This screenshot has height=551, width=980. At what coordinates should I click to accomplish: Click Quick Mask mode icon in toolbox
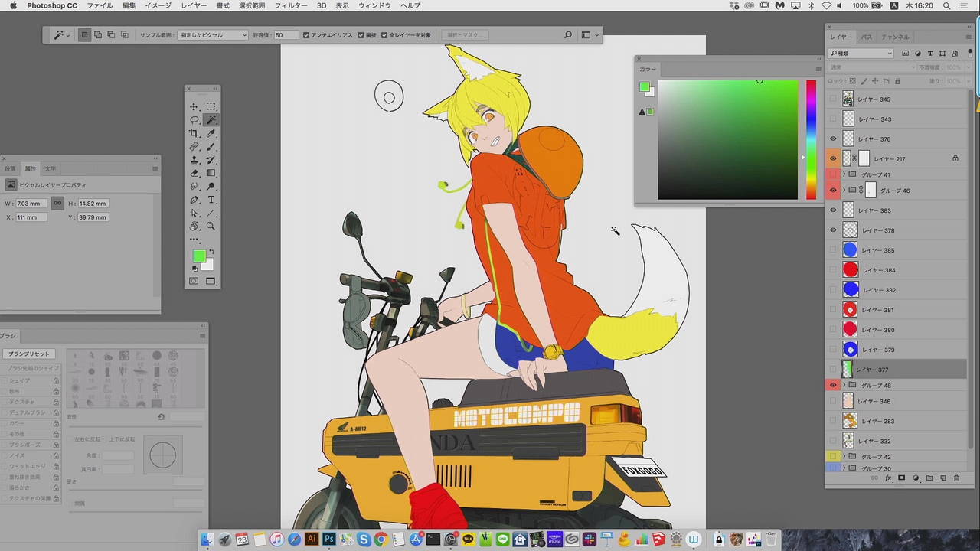(194, 281)
